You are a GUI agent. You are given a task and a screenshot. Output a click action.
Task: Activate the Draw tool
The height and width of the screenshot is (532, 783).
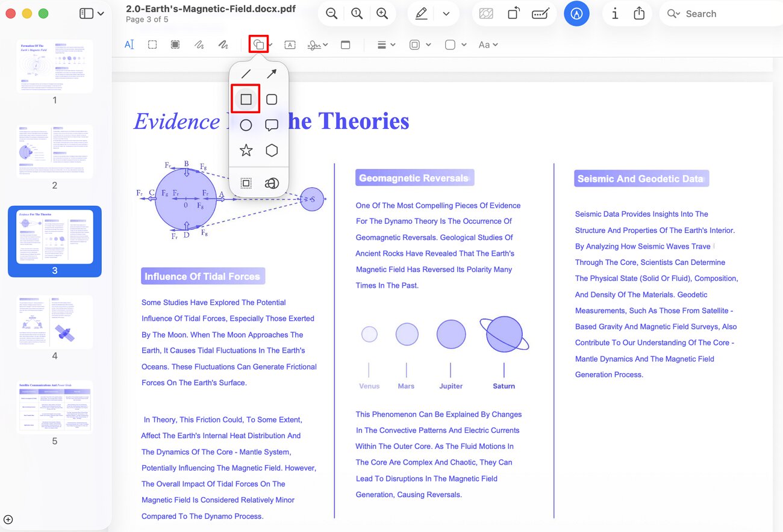(223, 45)
